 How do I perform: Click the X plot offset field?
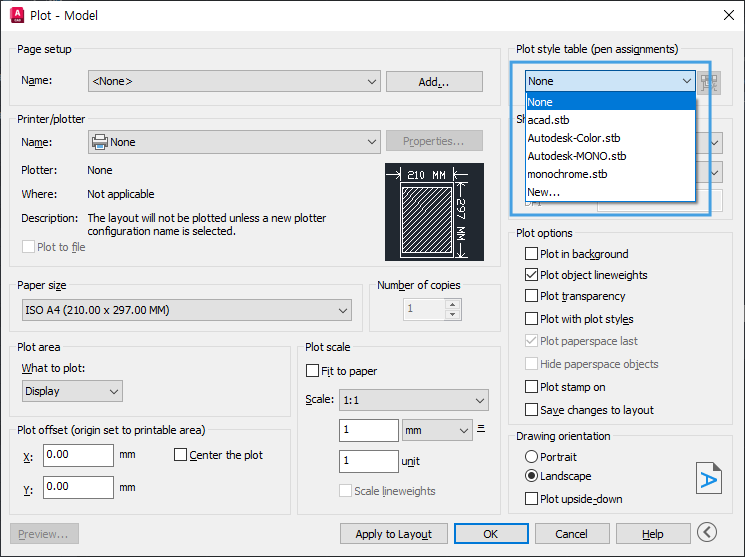[78, 455]
